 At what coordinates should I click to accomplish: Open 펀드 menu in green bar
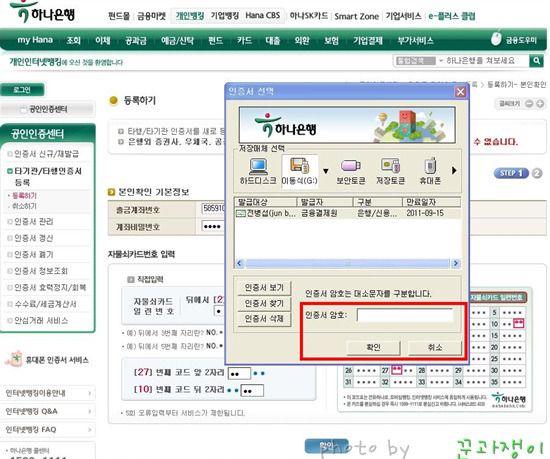215,41
